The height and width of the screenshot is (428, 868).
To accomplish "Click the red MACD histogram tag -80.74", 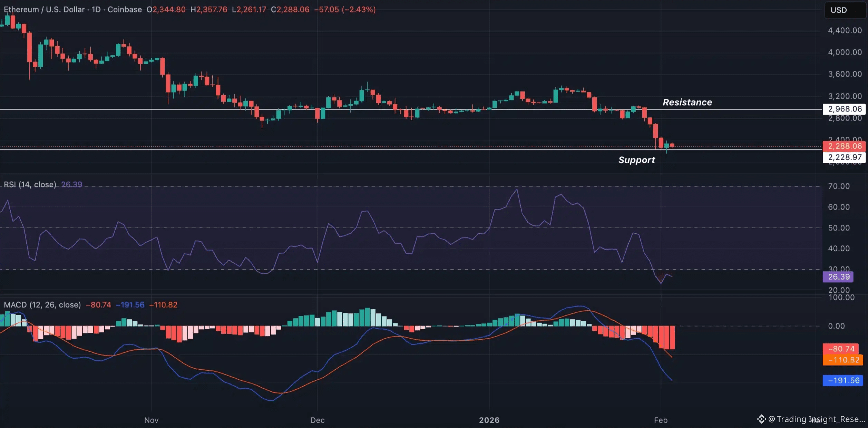I will coord(841,349).
